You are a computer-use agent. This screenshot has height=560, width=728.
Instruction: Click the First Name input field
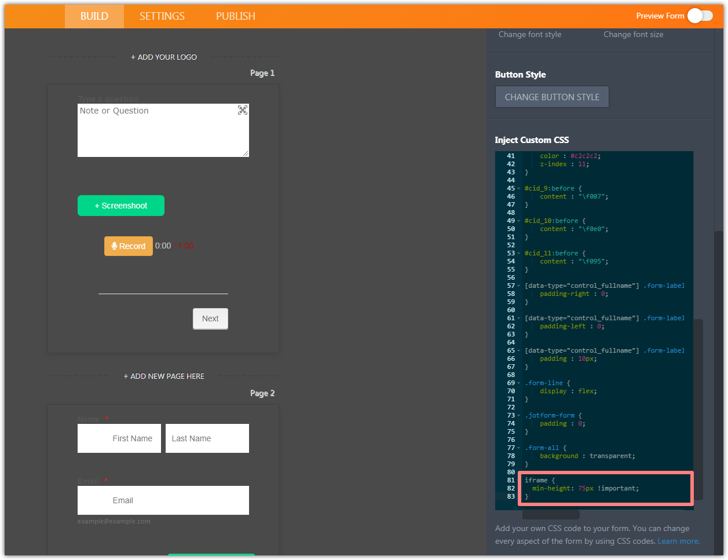pyautogui.click(x=119, y=438)
